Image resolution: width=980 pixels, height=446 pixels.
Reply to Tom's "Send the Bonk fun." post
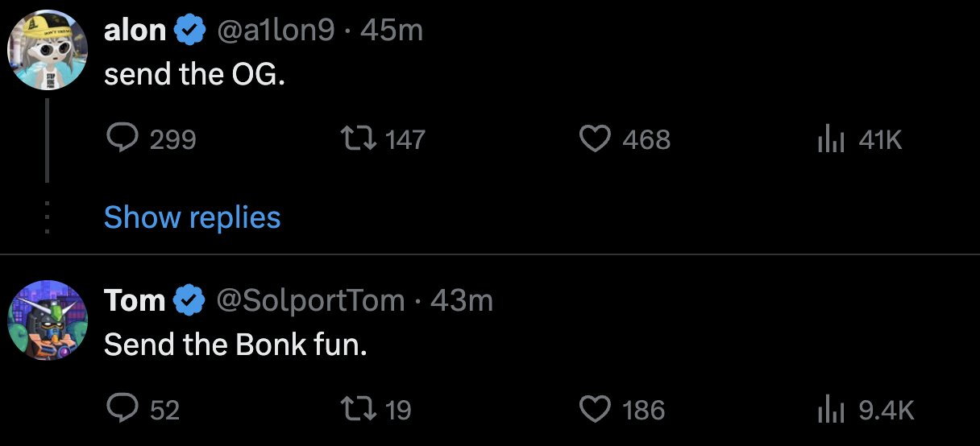(122, 410)
